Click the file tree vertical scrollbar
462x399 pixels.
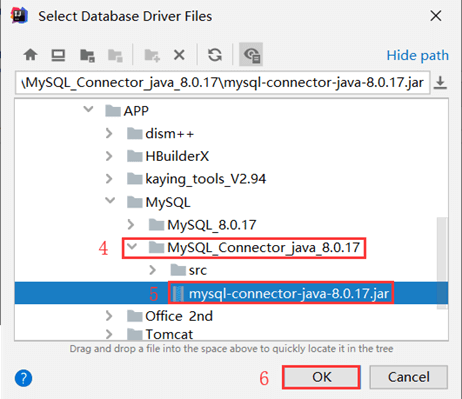442,262
